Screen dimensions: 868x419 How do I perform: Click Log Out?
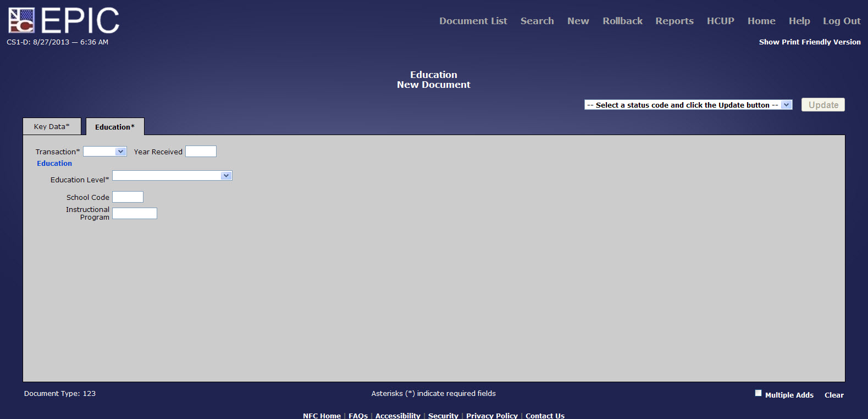(x=842, y=21)
